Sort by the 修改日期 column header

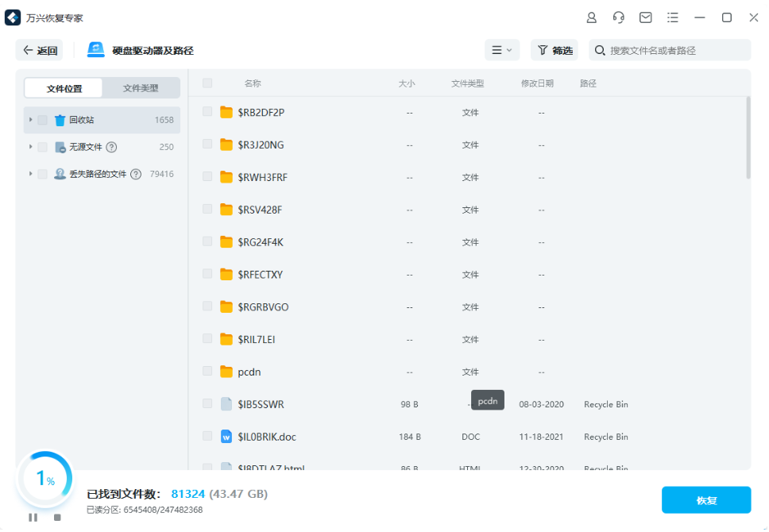537,83
